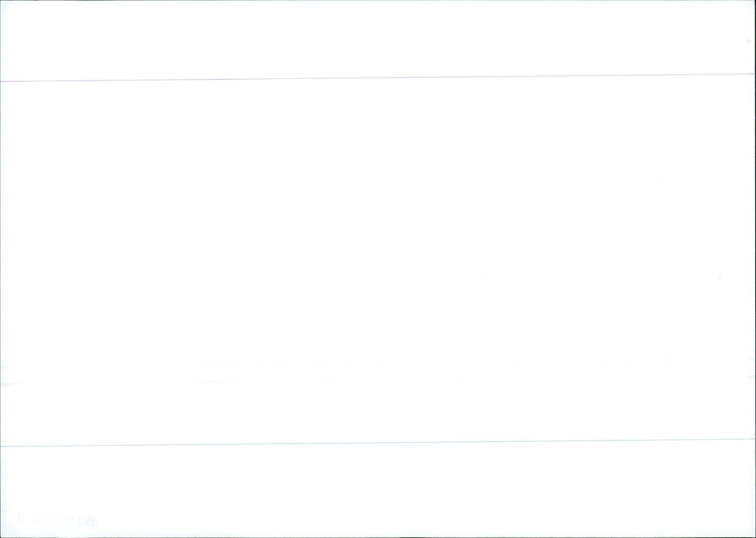
Task: Select the left end of the lower line
Action: (3, 446)
